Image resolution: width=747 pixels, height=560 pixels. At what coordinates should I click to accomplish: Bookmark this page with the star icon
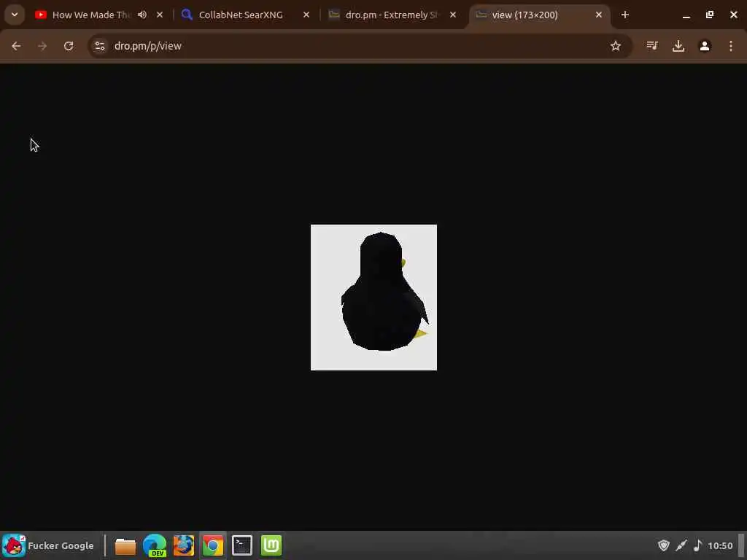pos(616,46)
